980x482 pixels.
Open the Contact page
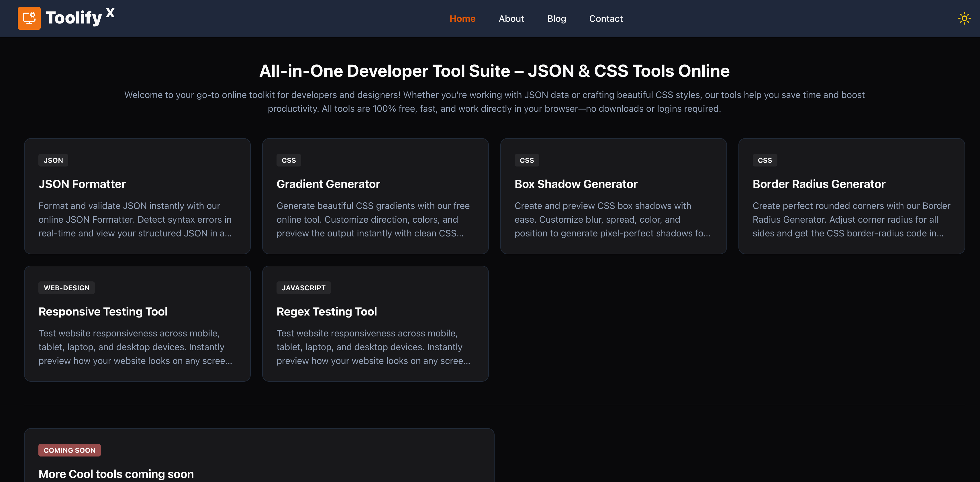(x=606, y=18)
